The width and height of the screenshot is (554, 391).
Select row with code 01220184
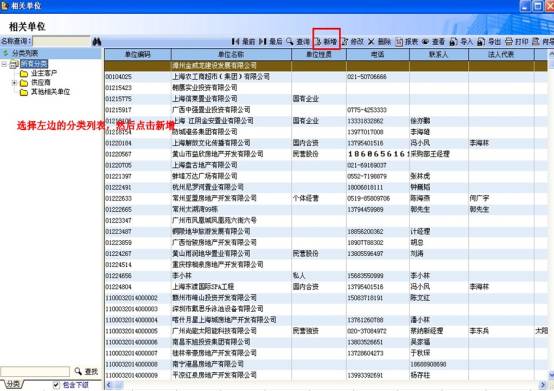pos(326,143)
